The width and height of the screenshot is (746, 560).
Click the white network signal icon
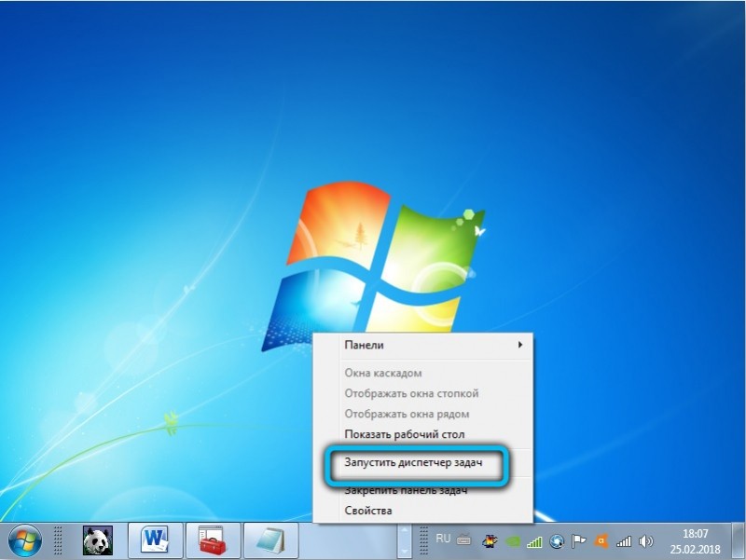[624, 541]
